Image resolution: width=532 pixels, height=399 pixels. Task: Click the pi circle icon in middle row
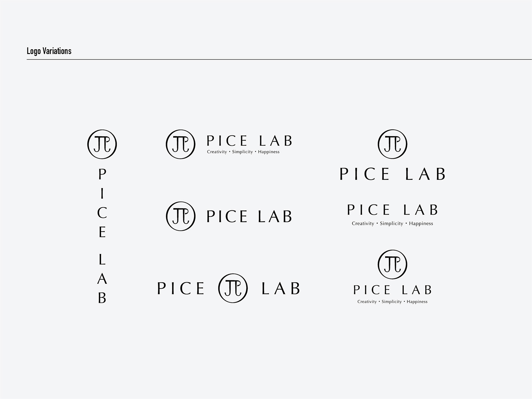tap(180, 216)
